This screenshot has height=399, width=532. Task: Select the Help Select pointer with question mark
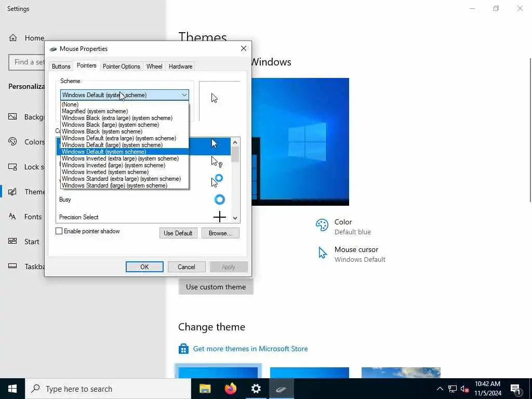point(217,162)
